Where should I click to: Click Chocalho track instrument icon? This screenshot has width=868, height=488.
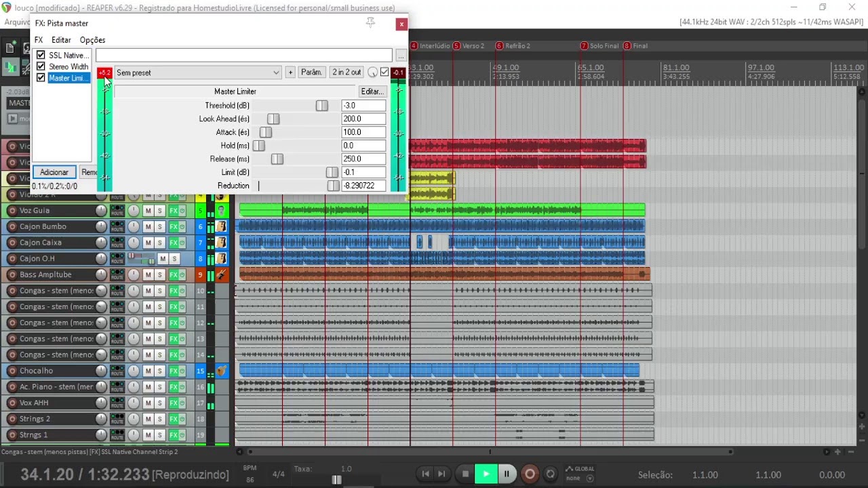pyautogui.click(x=221, y=371)
